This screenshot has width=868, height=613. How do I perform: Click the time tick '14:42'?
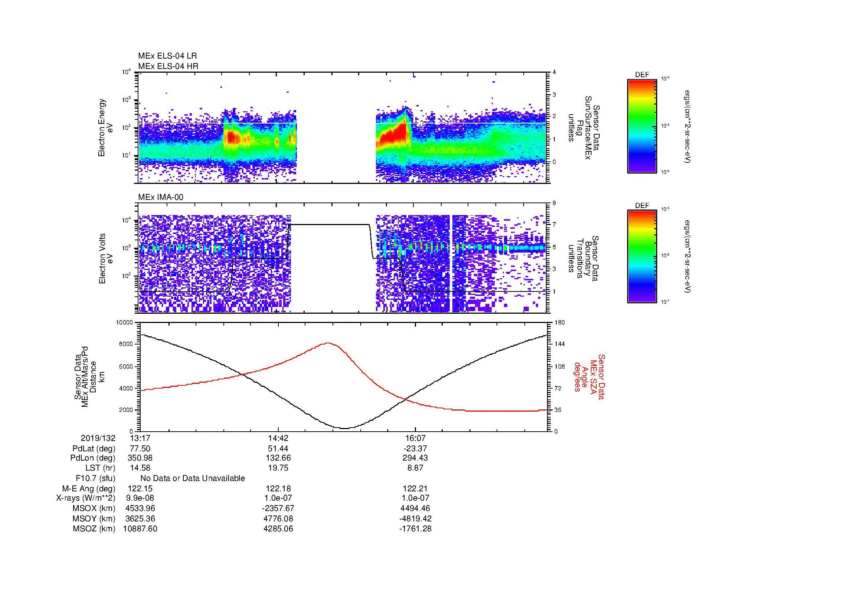(x=278, y=438)
